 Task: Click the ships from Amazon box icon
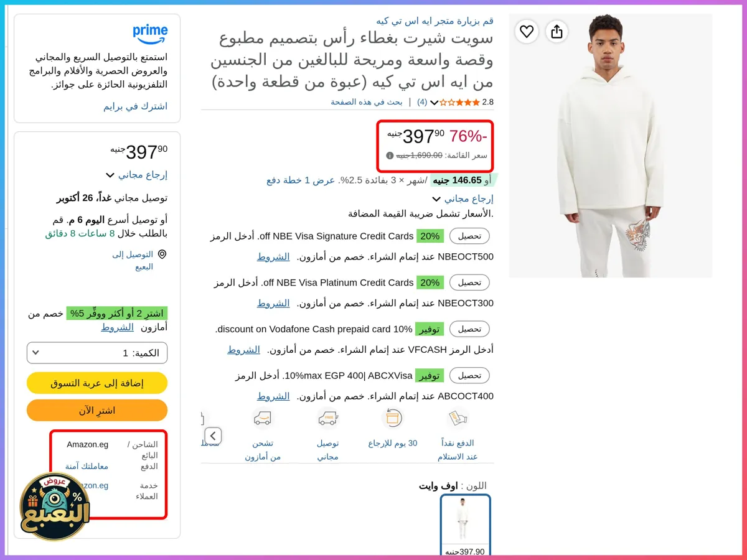point(263,419)
